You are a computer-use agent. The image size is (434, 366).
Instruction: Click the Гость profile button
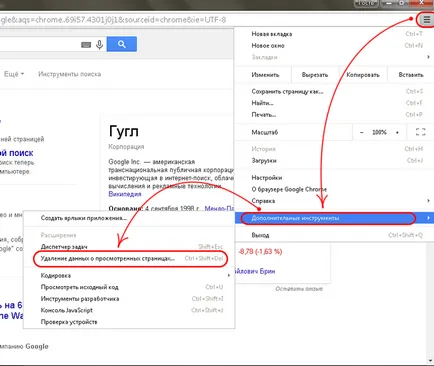[366, 3]
